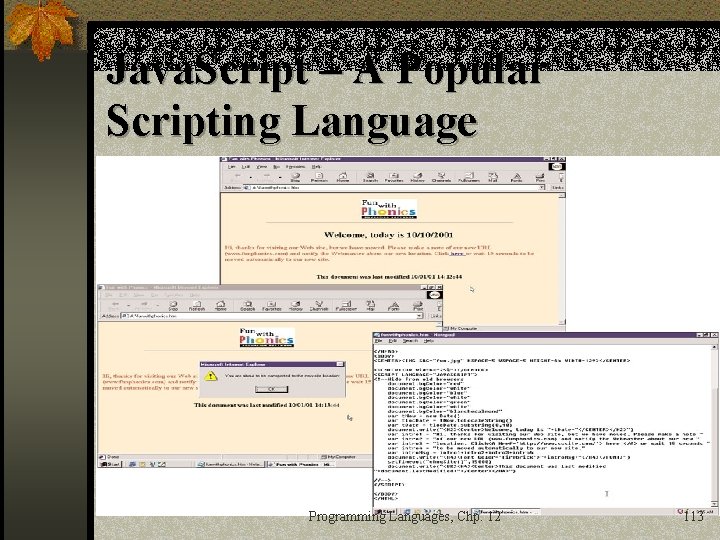Click Home in the Welcome-page browser toolbar
The image size is (720, 540).
tap(343, 177)
